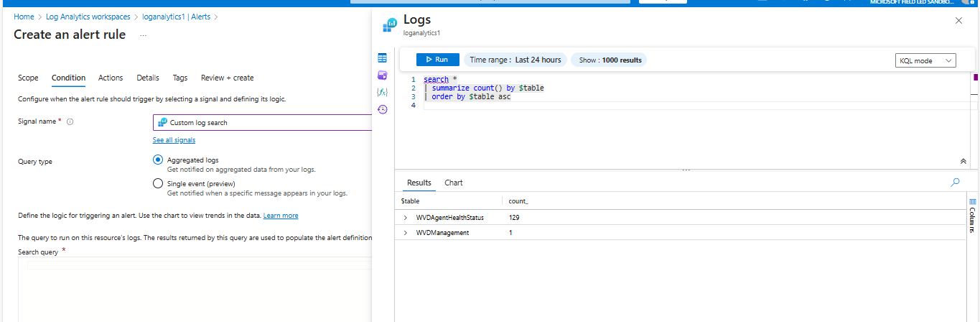Select the Results tab in Logs
The height and width of the screenshot is (322, 980).
click(419, 183)
